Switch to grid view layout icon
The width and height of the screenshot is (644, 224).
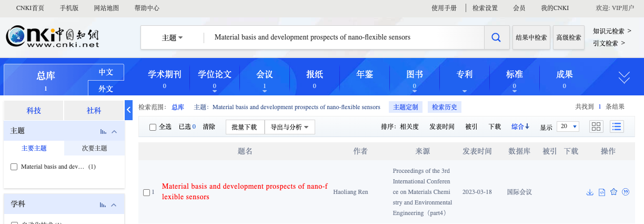(x=596, y=126)
